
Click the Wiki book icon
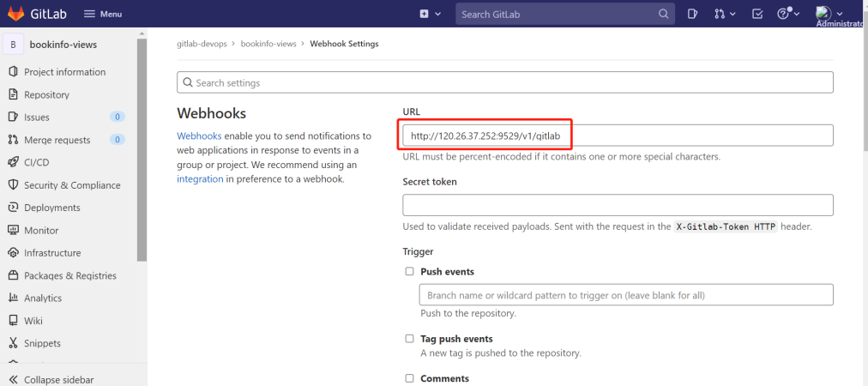[x=13, y=321]
